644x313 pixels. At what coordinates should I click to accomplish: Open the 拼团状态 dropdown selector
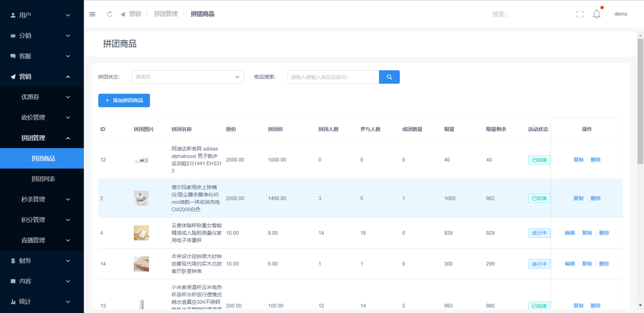188,77
